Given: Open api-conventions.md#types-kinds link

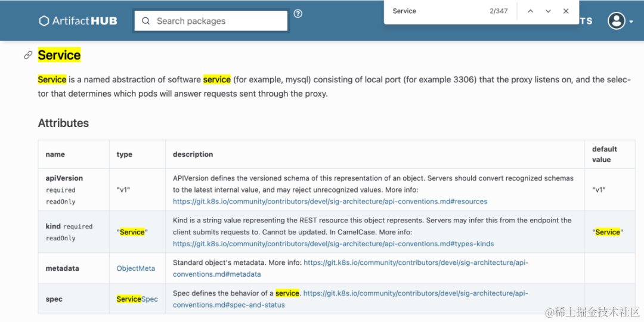Looking at the screenshot, I should 333,243.
